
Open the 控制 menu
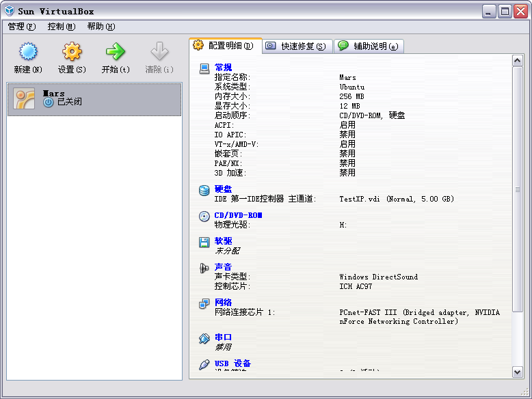click(61, 27)
